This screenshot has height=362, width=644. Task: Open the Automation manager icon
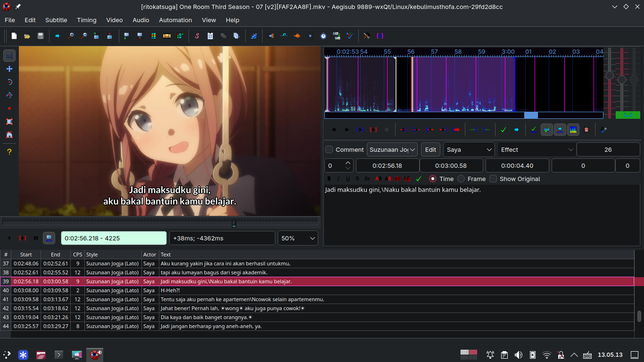click(254, 36)
